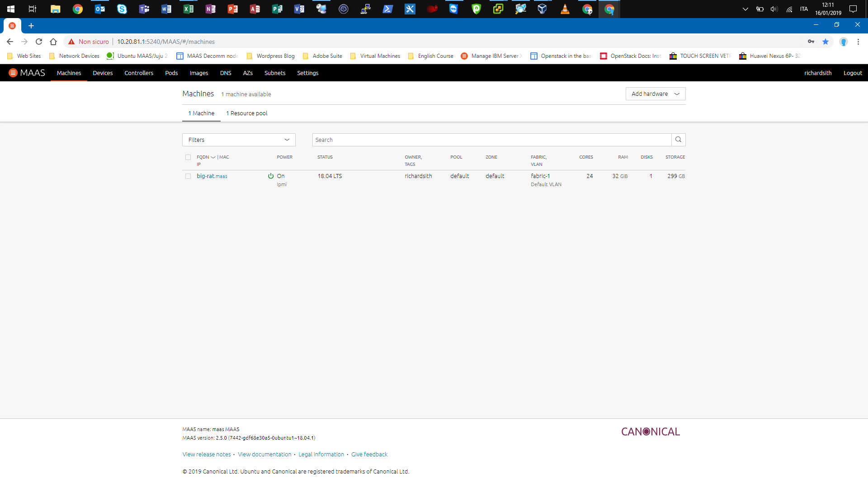The height and width of the screenshot is (488, 868).
Task: Click the saved password key icon
Action: click(x=811, y=42)
